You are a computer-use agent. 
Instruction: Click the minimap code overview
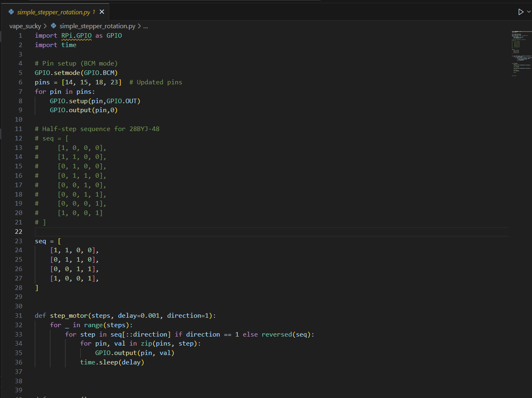coord(521,53)
